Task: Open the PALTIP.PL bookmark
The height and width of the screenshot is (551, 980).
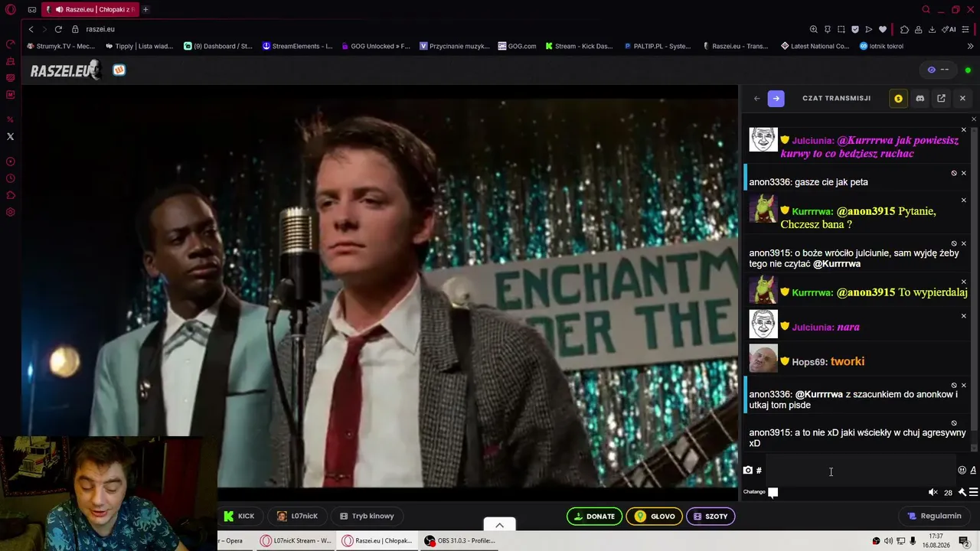Action: pyautogui.click(x=658, y=46)
